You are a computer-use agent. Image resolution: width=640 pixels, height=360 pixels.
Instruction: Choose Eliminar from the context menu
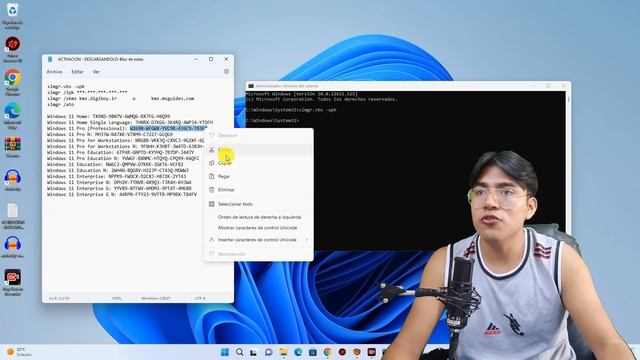pyautogui.click(x=259, y=190)
